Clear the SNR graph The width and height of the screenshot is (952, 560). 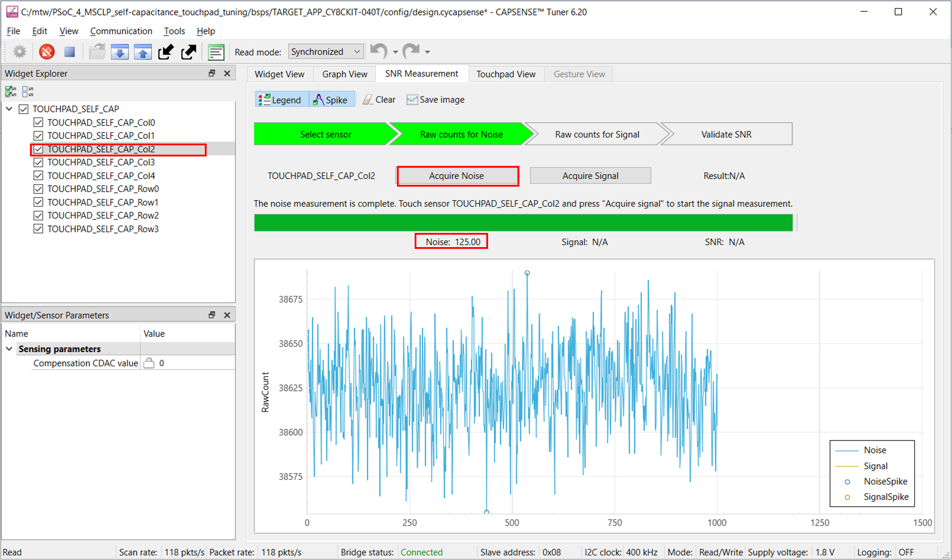(379, 99)
